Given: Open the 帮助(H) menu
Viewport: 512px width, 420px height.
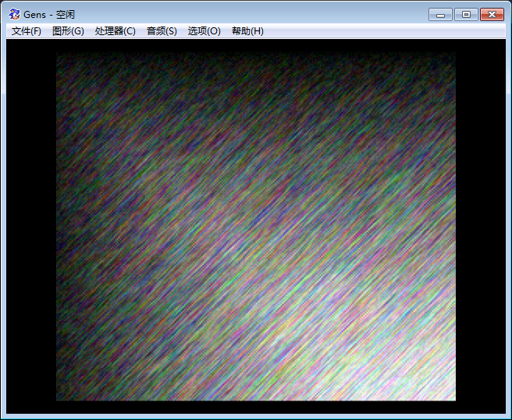Looking at the screenshot, I should 247,31.
